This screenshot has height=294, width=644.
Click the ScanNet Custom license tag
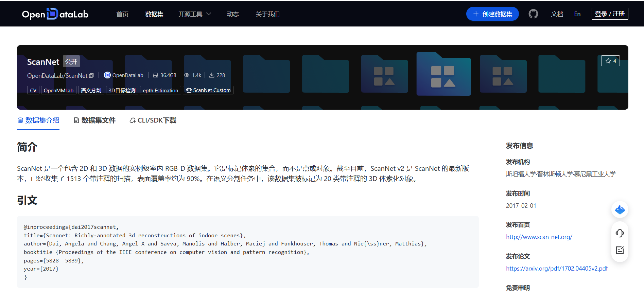pyautogui.click(x=208, y=90)
